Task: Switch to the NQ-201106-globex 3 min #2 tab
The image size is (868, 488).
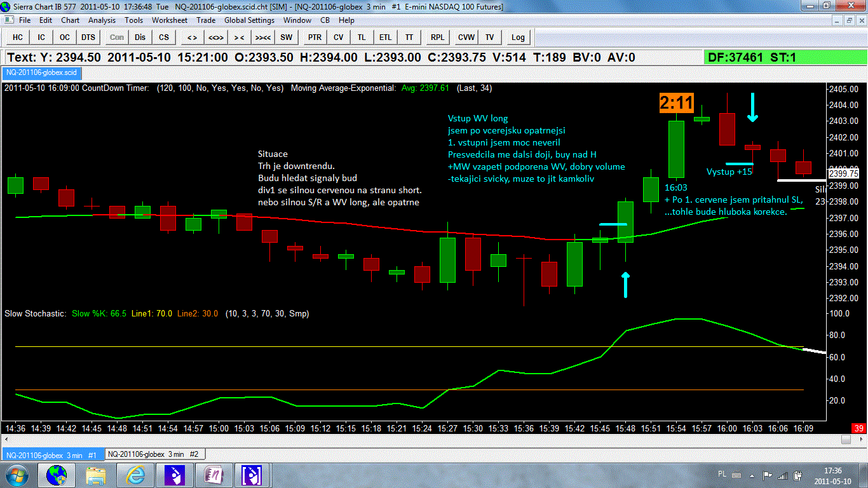Action: pyautogui.click(x=155, y=454)
